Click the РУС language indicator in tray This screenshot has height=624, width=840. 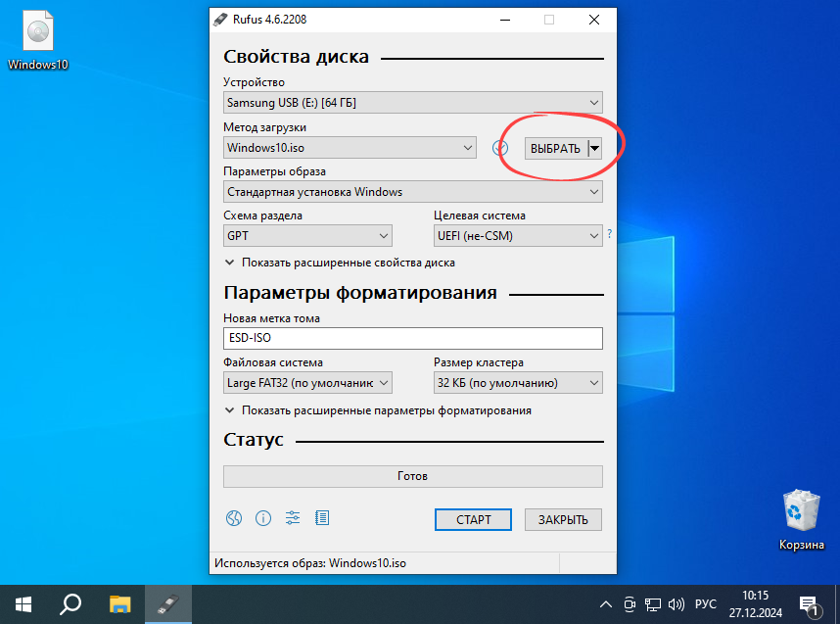coord(704,603)
